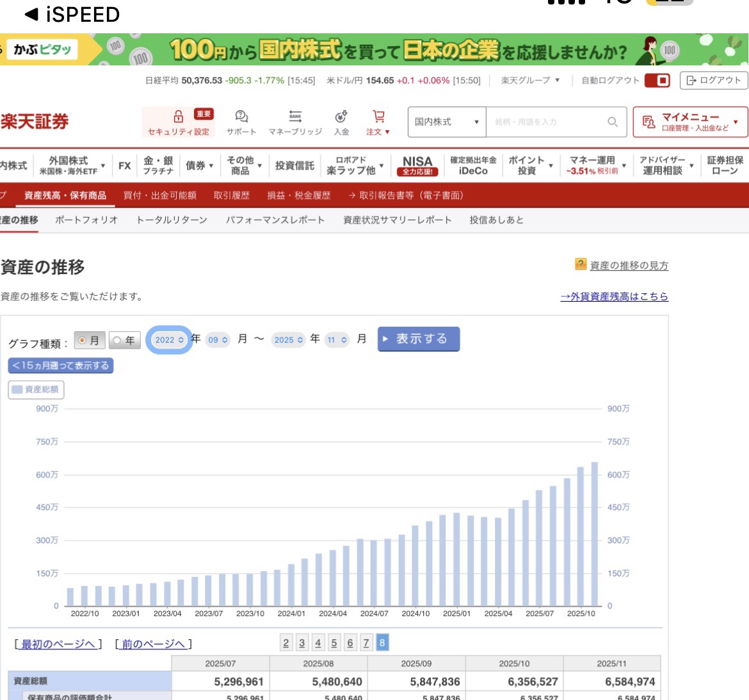Viewport: 749px width, 700px height.
Task: Tap the iSPEED back arrow
Action: point(31,14)
